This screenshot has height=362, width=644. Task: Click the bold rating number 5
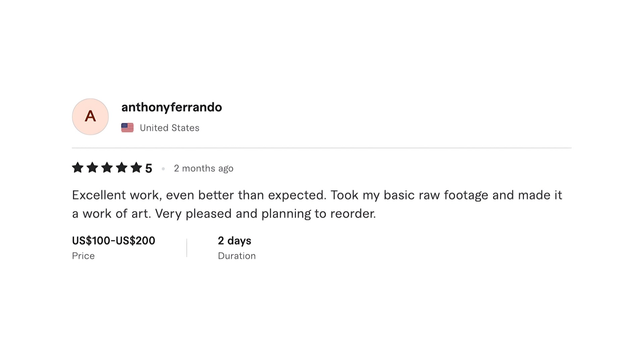coord(149,168)
